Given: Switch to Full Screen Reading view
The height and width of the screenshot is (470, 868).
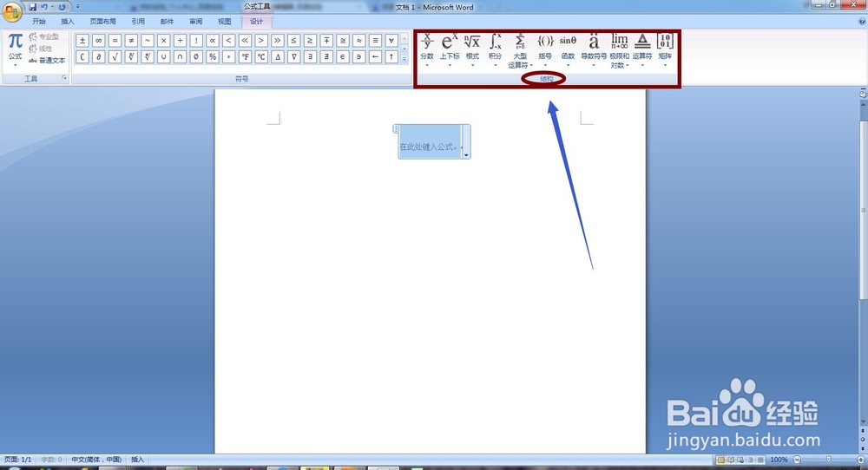Looking at the screenshot, I should point(731,460).
